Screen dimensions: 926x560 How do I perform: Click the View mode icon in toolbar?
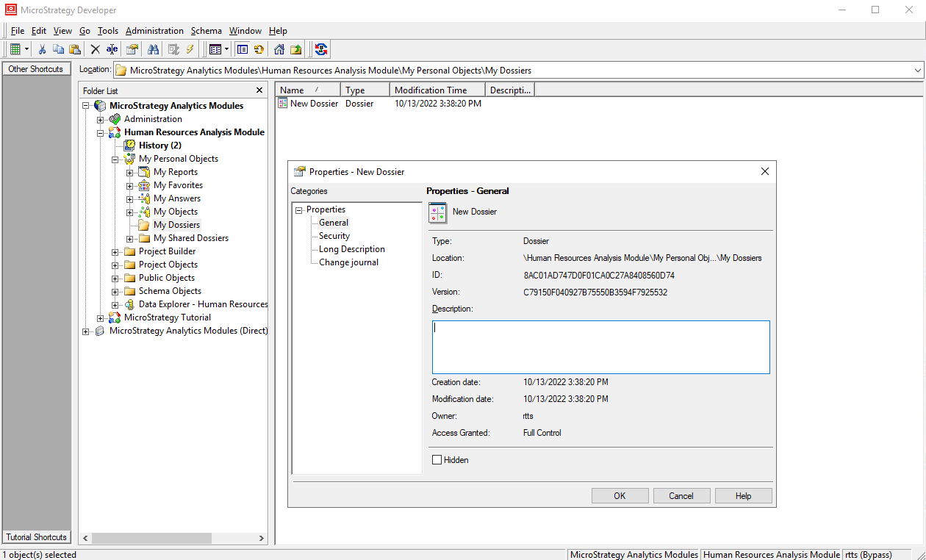pos(215,49)
